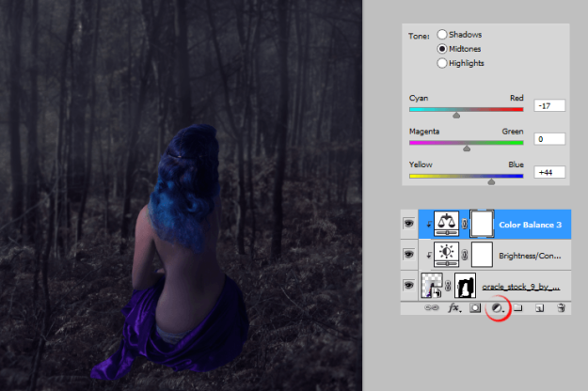
Task: Click the Magenta-Green slider handle
Action: coord(467,149)
